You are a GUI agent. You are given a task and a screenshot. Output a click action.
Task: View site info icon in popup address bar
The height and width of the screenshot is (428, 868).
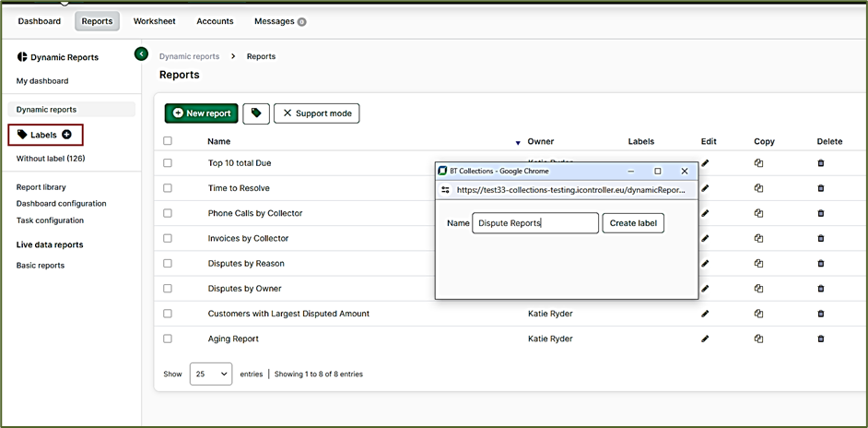point(445,190)
